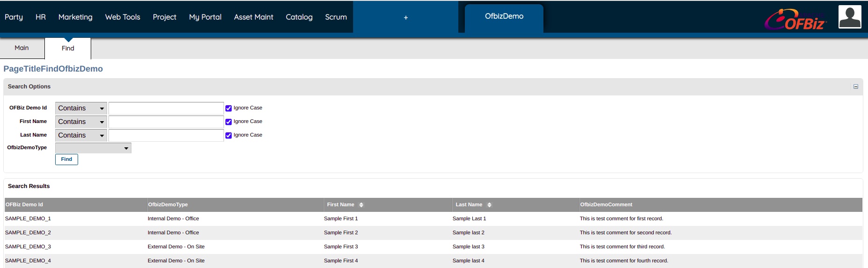Sort results by Last Name arrows
The height and width of the screenshot is (268, 868).
click(489, 205)
